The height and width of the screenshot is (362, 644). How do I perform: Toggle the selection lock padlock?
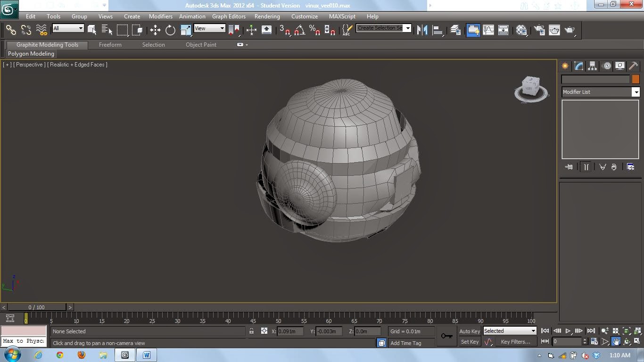pyautogui.click(x=251, y=331)
